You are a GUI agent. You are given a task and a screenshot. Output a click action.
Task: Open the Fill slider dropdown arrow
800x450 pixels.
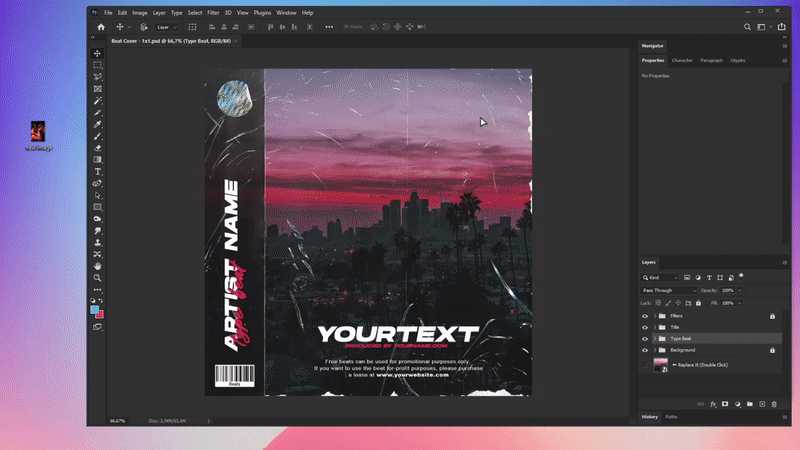point(739,303)
